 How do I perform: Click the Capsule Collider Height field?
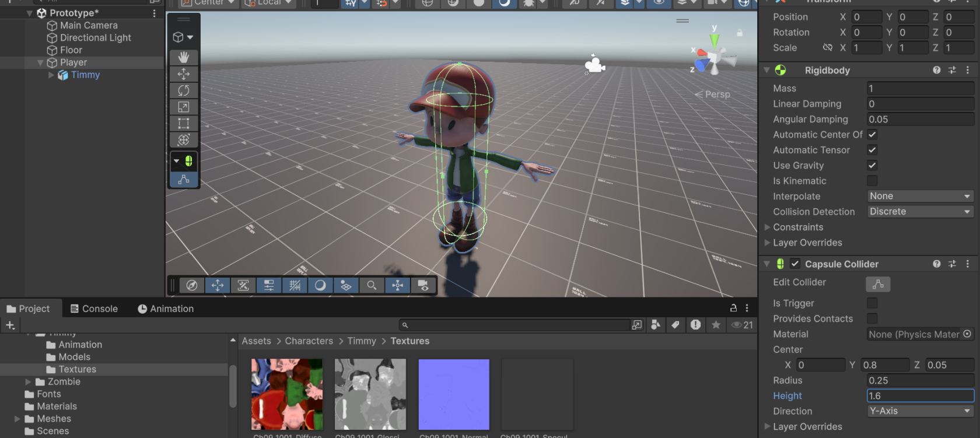[921, 396]
